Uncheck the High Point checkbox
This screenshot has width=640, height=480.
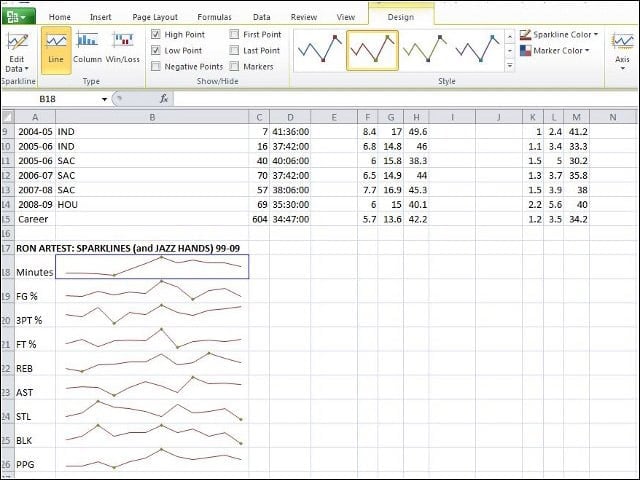pyautogui.click(x=156, y=34)
